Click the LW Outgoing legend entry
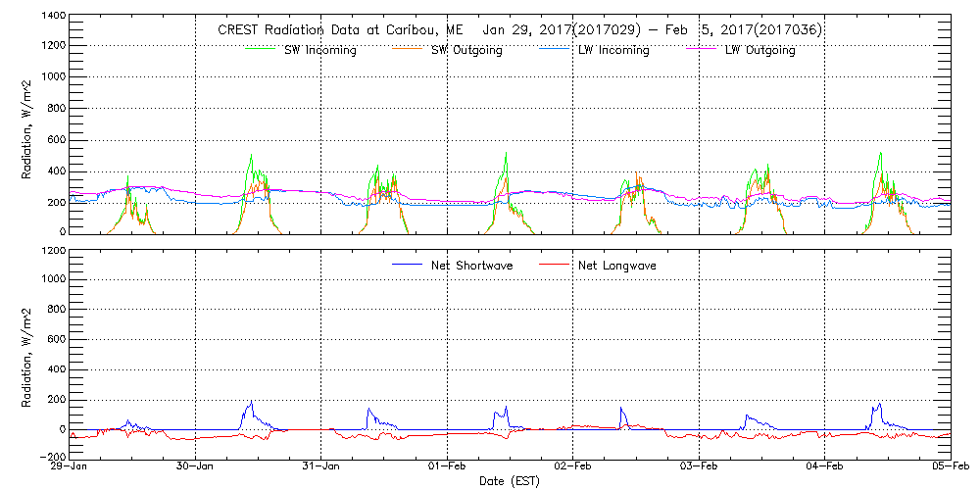The height and width of the screenshot is (490, 980). pos(759,50)
